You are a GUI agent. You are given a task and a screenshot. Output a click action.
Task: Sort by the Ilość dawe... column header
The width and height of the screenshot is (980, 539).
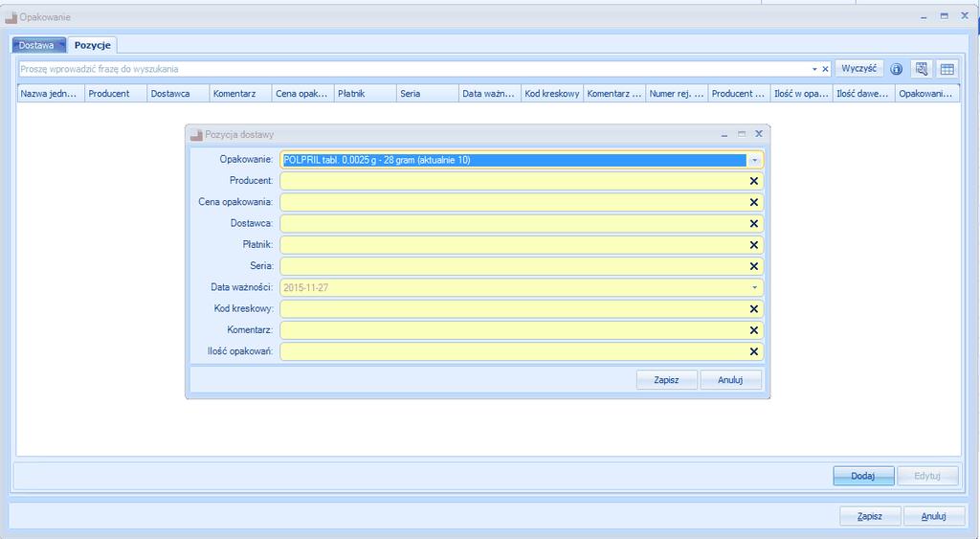(x=864, y=93)
